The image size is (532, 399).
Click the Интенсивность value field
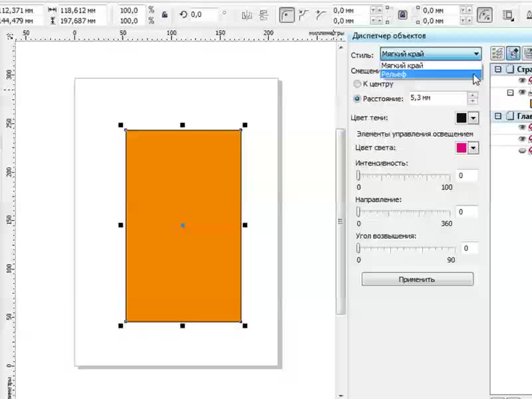coord(467,176)
